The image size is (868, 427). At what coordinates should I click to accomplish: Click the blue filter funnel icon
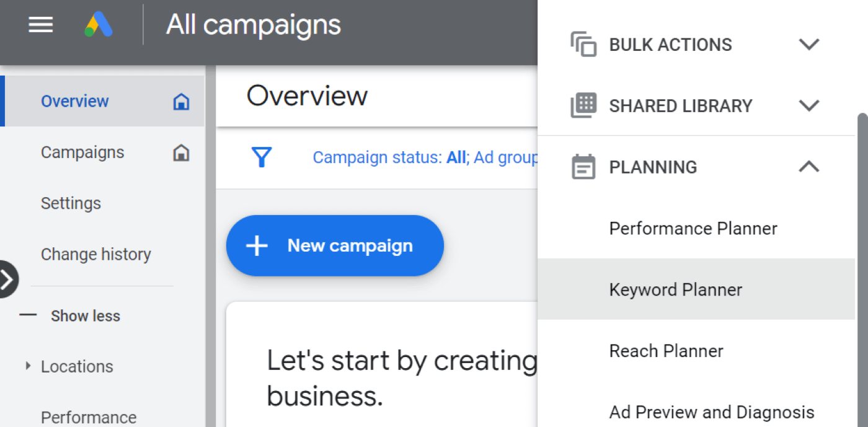coord(262,157)
